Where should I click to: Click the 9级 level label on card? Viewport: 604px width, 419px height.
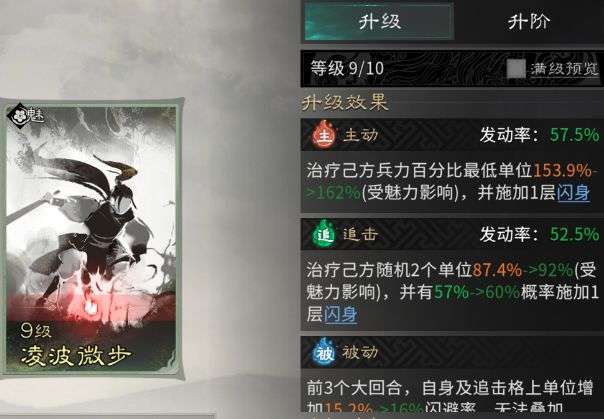[36, 331]
